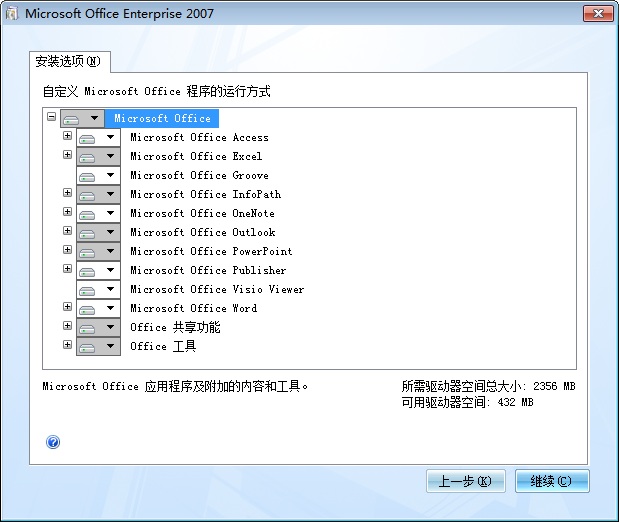Go back with 上一步(K) button

pyautogui.click(x=465, y=481)
